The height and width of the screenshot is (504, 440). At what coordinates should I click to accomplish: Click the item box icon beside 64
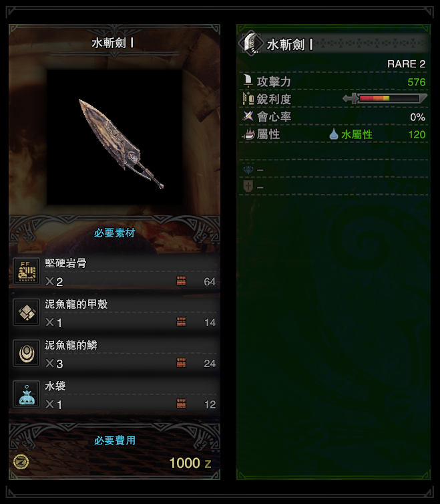[x=181, y=281]
